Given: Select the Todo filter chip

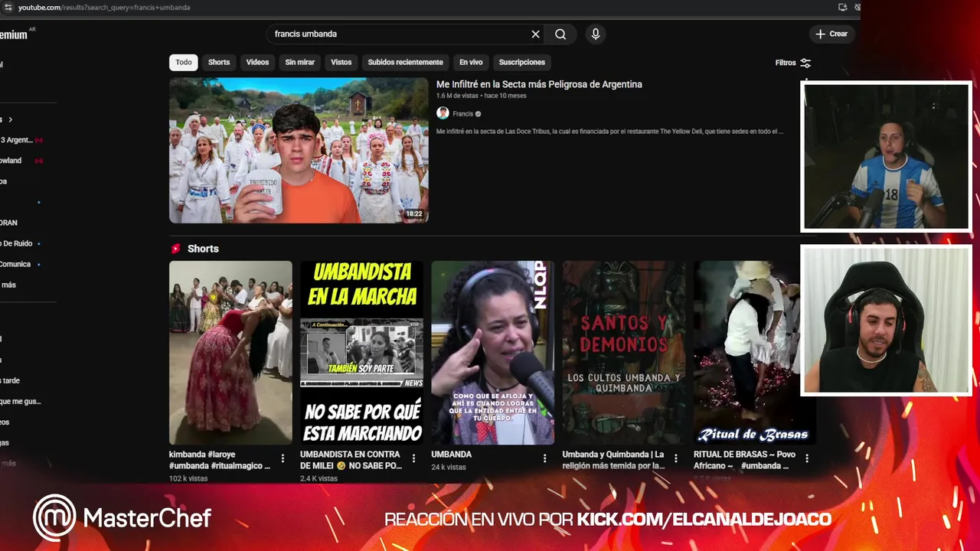Looking at the screenshot, I should tap(184, 62).
